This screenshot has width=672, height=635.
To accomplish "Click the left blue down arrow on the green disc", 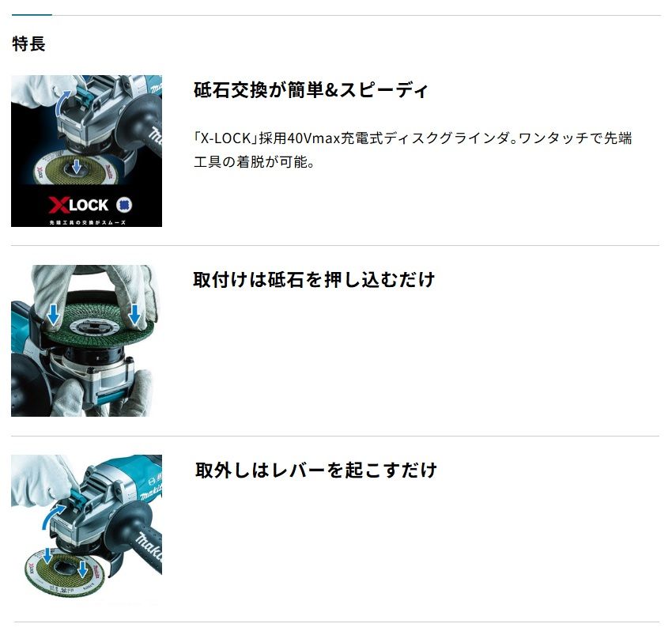I will click(53, 315).
